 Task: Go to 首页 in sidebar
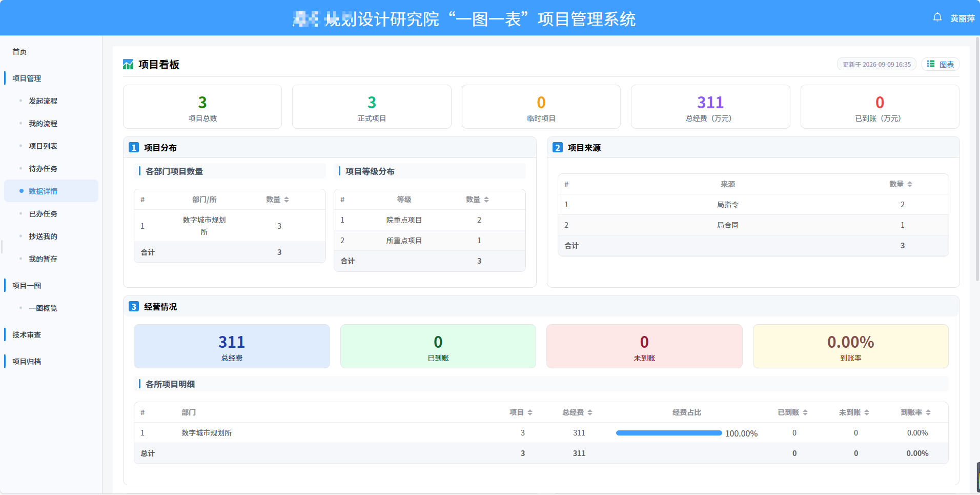point(19,52)
